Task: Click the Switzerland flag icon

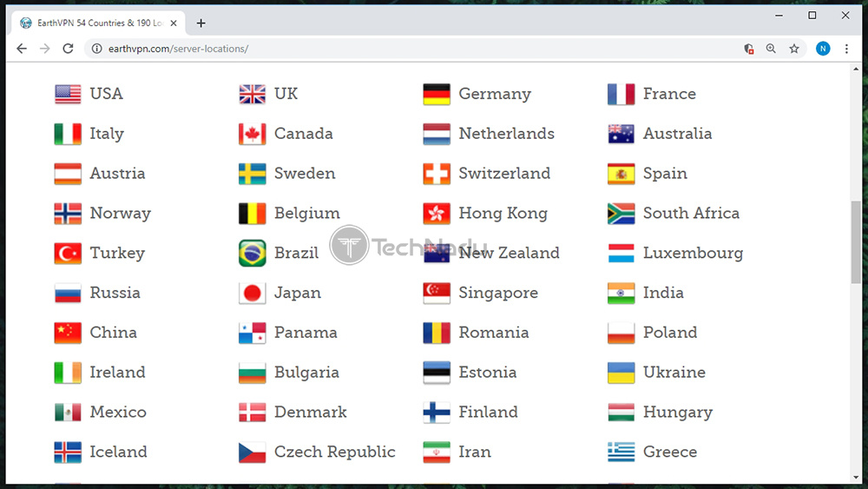Action: pyautogui.click(x=437, y=174)
